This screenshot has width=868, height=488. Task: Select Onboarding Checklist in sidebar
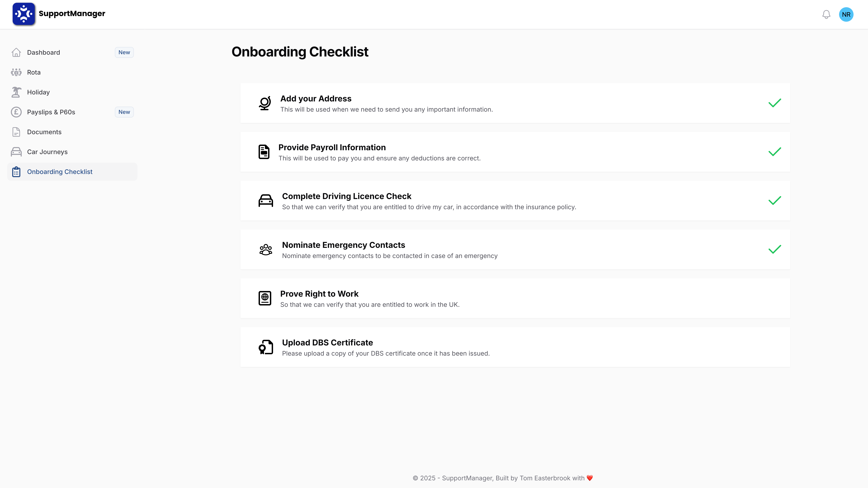pyautogui.click(x=72, y=172)
